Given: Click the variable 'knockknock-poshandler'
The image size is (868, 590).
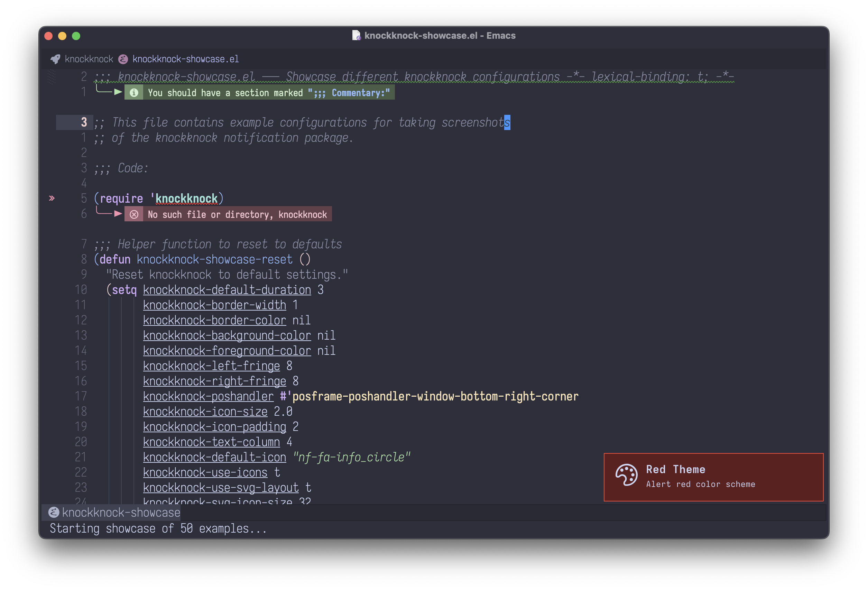Looking at the screenshot, I should click(208, 396).
